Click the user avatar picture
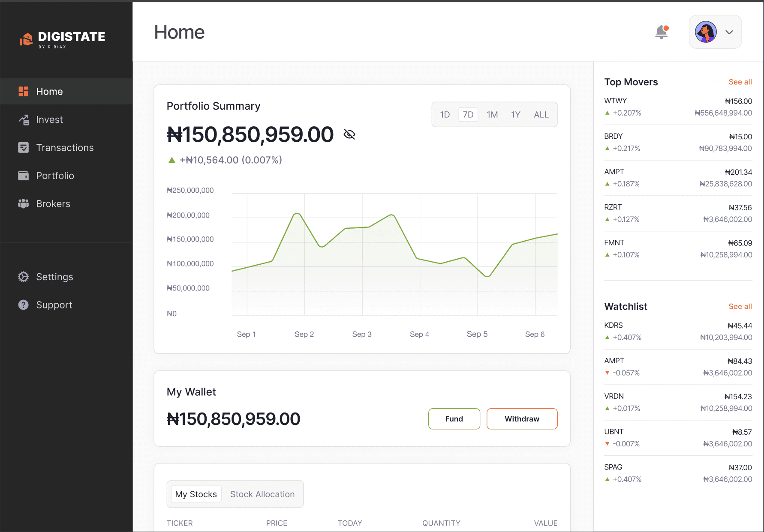The height and width of the screenshot is (532, 764). 706,32
